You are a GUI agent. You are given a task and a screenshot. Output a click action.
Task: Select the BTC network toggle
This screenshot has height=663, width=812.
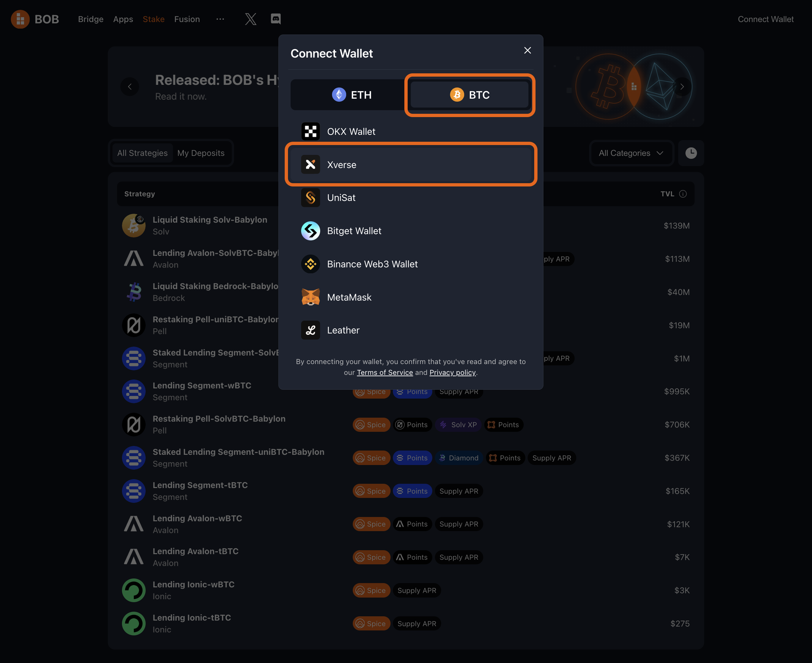click(x=469, y=95)
